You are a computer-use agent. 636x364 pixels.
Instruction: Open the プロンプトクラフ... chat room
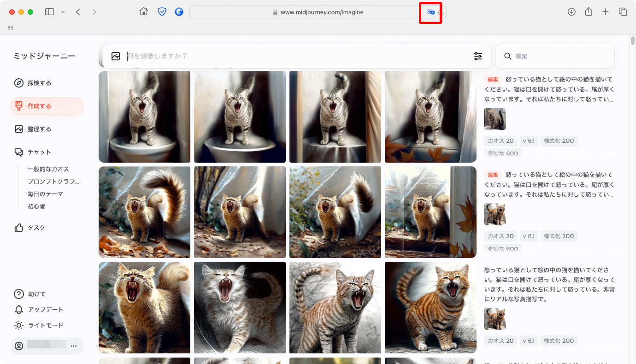[53, 182]
